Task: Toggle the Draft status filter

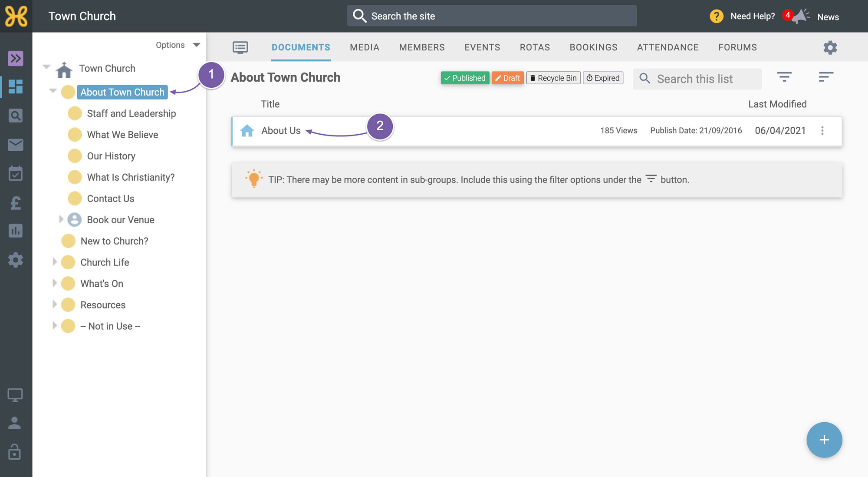Action: point(507,78)
